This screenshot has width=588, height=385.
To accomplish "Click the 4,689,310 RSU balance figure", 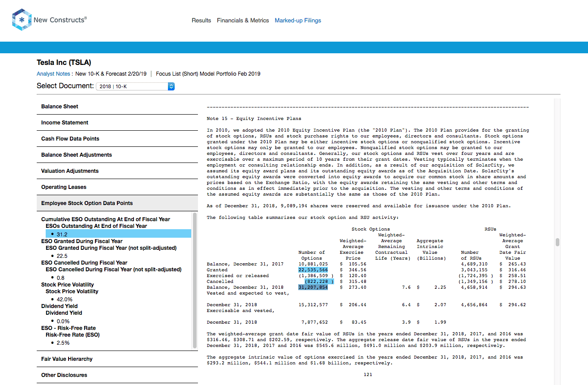I will pyautogui.click(x=474, y=264).
